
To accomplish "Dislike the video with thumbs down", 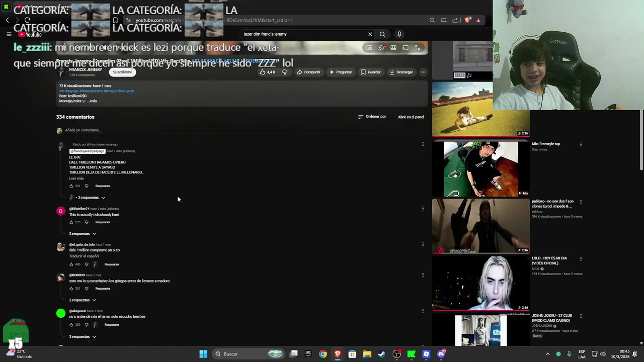I will [285, 72].
